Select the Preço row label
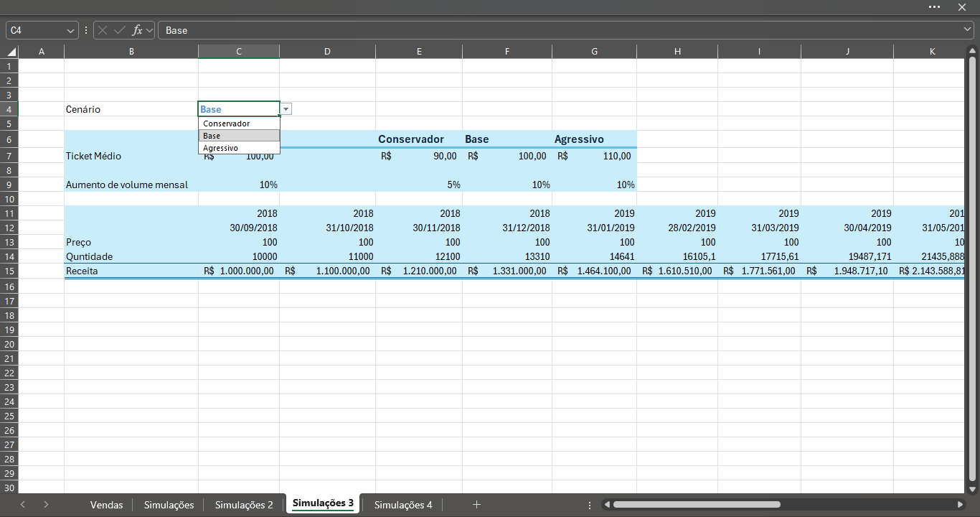Screen dimensions: 980x517 (131, 242)
